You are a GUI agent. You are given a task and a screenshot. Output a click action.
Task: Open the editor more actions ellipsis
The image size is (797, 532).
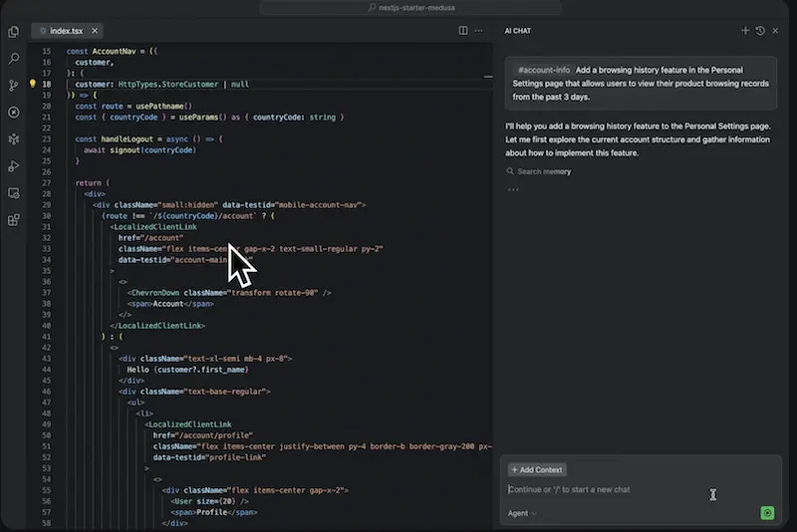[x=479, y=31]
